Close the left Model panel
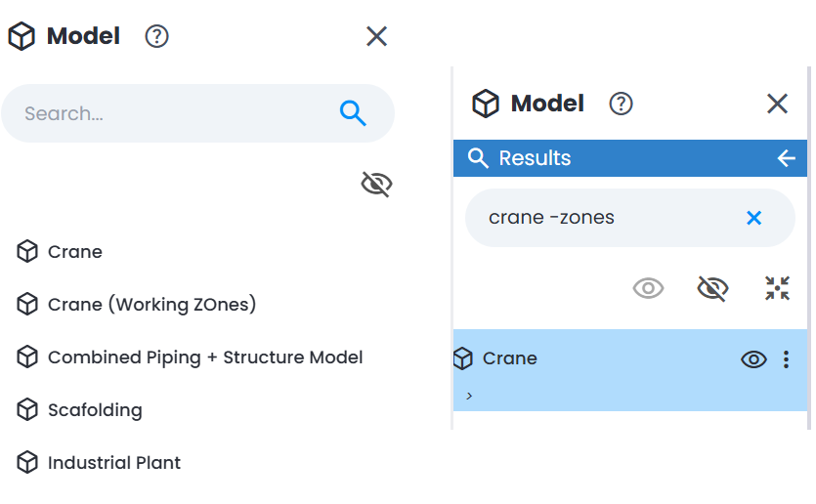816x504 pixels. point(376,36)
